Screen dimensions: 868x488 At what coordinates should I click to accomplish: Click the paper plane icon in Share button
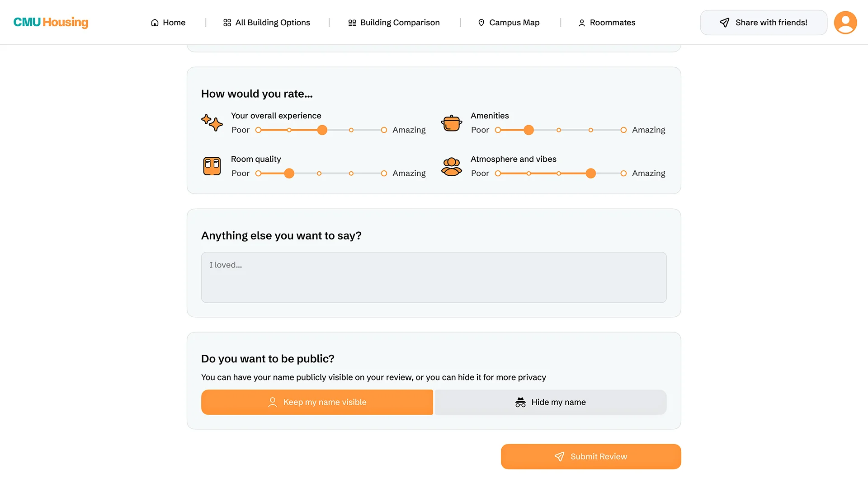[724, 23]
